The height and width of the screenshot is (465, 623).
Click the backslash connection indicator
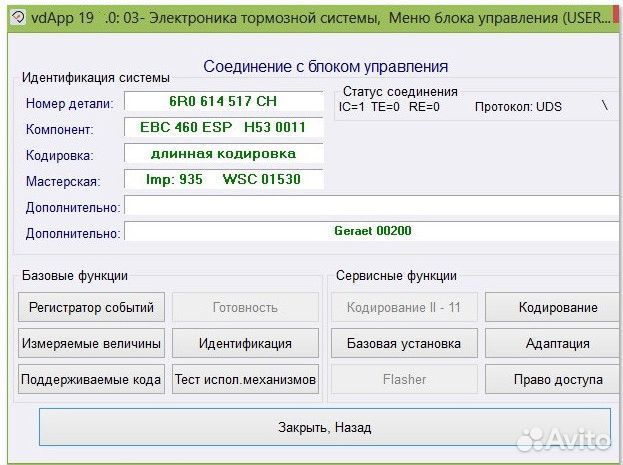pyautogui.click(x=605, y=105)
